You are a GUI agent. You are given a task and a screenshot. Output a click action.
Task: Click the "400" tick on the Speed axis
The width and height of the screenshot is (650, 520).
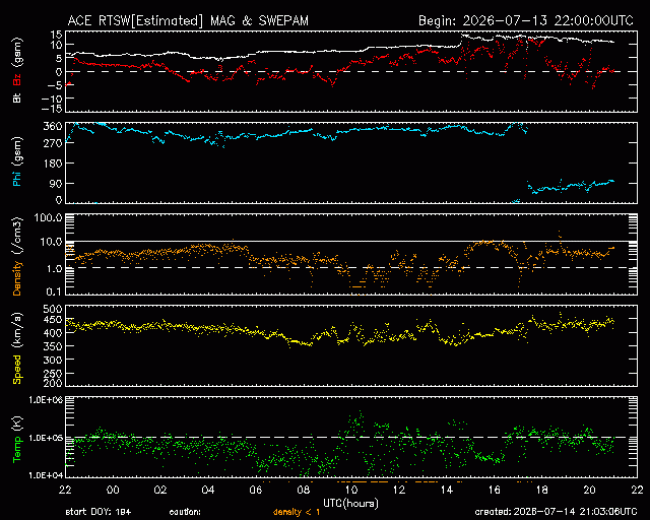(53, 333)
